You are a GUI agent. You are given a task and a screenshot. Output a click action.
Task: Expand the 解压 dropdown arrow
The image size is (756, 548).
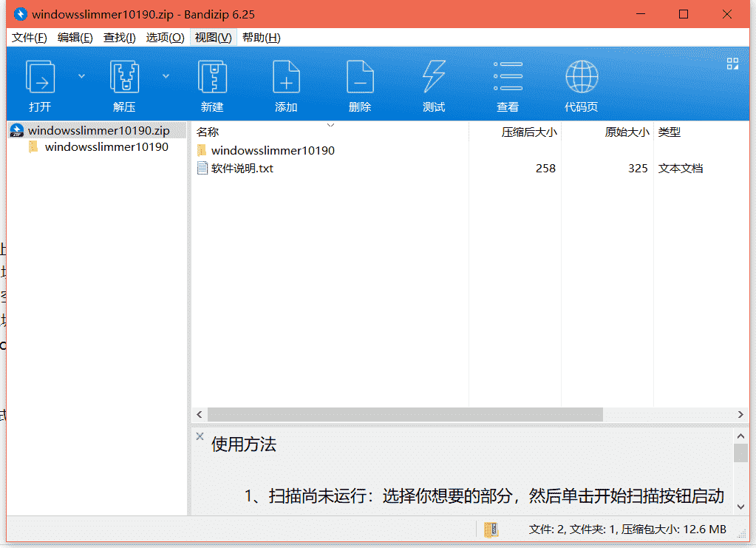tap(166, 76)
